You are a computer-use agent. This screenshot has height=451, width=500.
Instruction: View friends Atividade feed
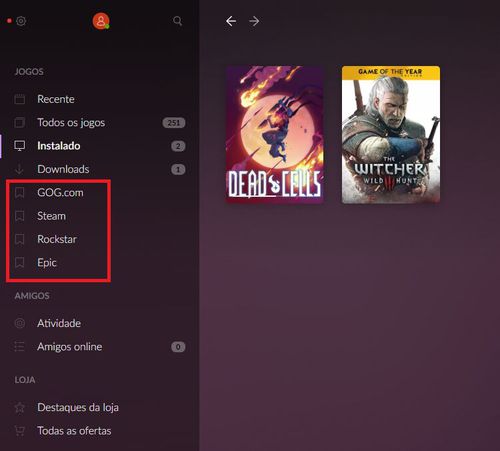(59, 323)
